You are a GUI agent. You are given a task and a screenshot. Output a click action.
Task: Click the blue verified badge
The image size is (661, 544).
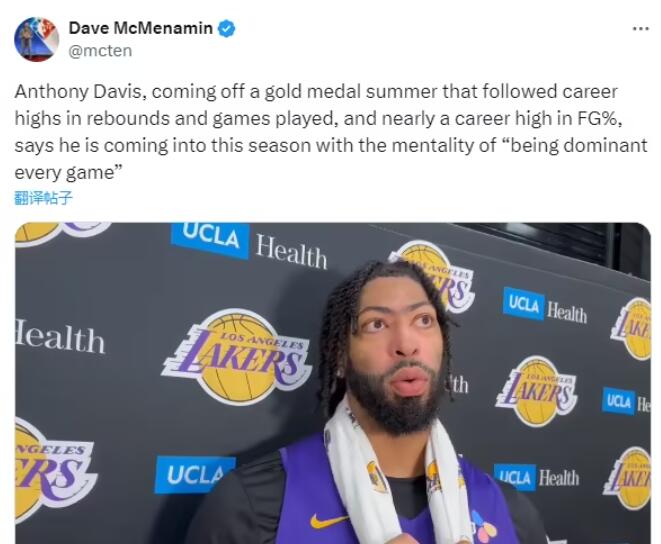(226, 29)
